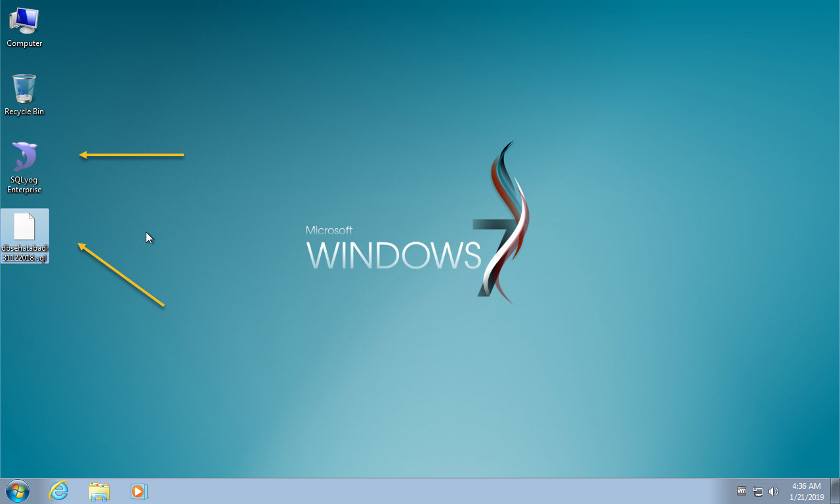The width and height of the screenshot is (840, 504).
Task: Open the network status tray icon
Action: 758,491
